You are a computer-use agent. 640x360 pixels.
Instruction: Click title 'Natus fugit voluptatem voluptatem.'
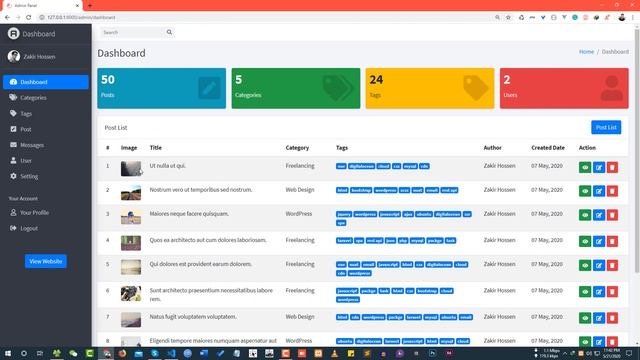[x=193, y=317]
